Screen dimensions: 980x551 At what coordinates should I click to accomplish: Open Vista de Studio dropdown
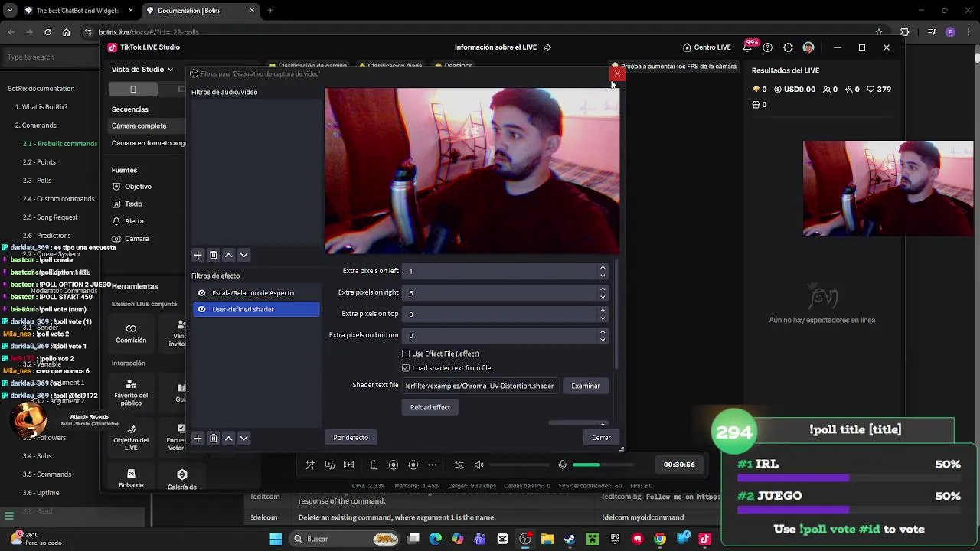click(142, 69)
